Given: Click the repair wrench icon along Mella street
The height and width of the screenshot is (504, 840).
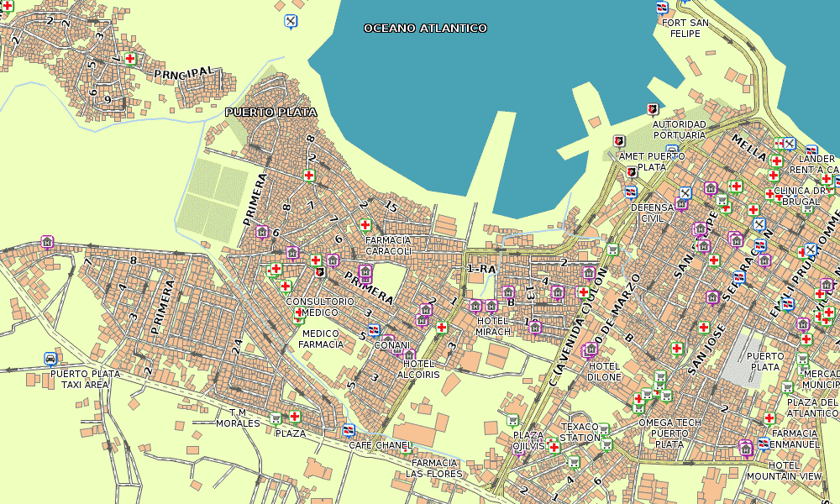Looking at the screenshot, I should 789,144.
